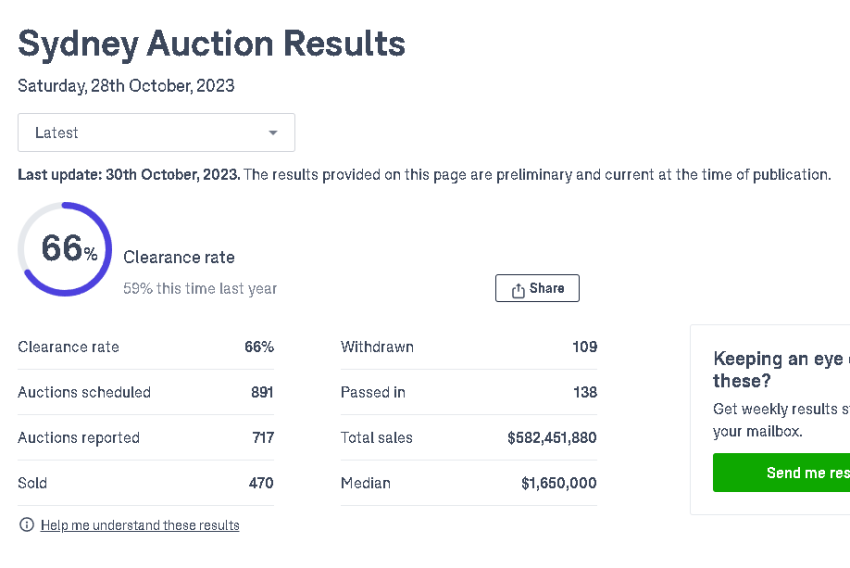Click the Send me results green button
The height and width of the screenshot is (568, 850).
pos(782,473)
